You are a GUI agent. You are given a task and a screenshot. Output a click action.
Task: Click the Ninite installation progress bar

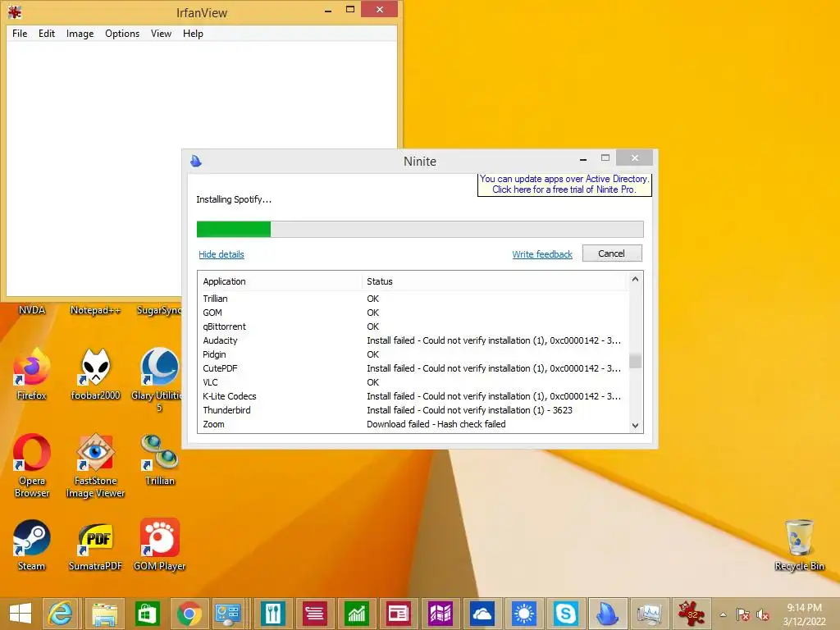[420, 229]
